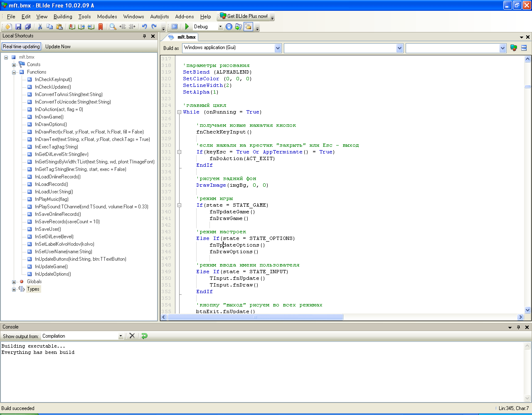Select fnDrawGame() in the functions tree
Screen dimensions: 532x415
(x=49, y=117)
